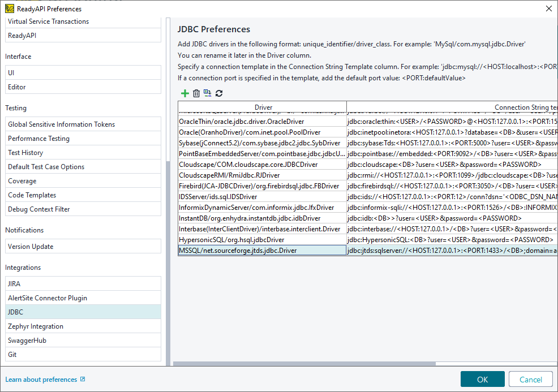Add a new JDBC driver

(185, 93)
